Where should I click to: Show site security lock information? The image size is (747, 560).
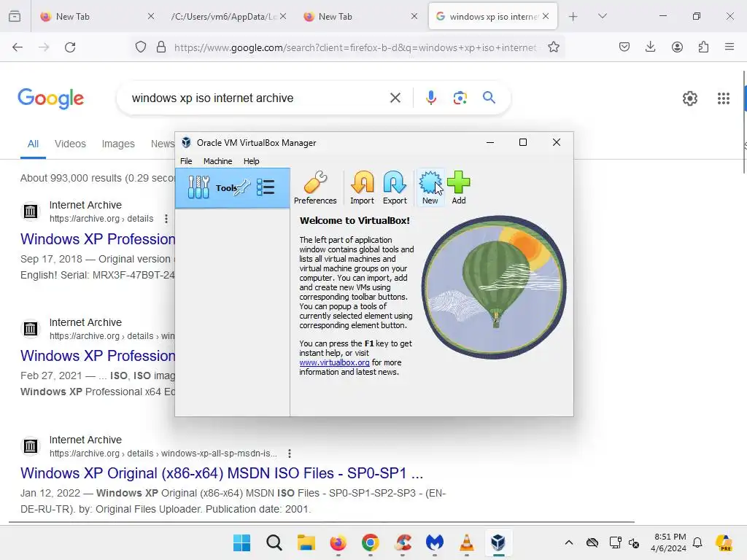click(161, 47)
